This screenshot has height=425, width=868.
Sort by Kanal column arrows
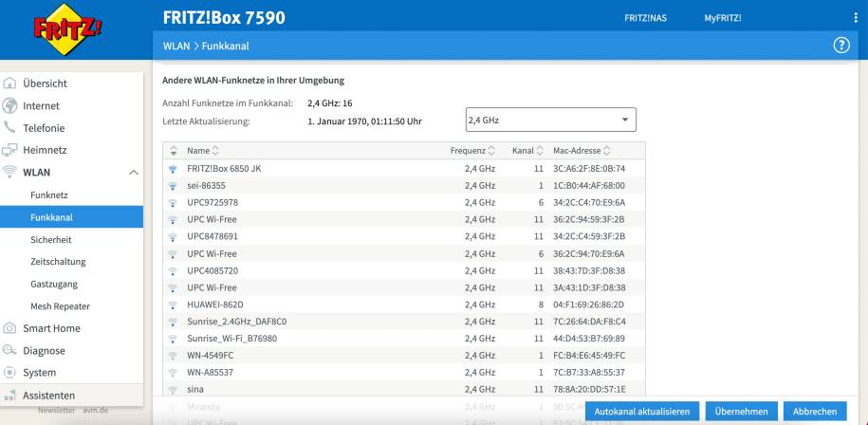(x=540, y=151)
